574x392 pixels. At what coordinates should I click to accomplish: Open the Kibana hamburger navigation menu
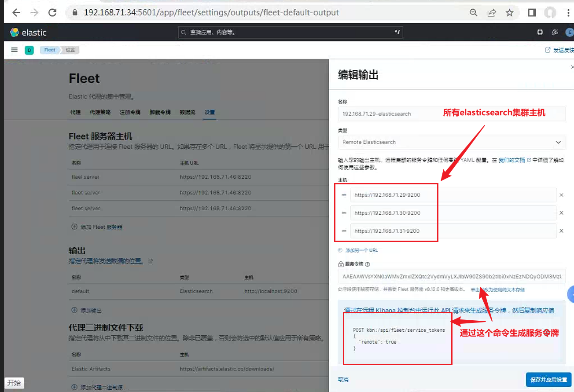(15, 50)
